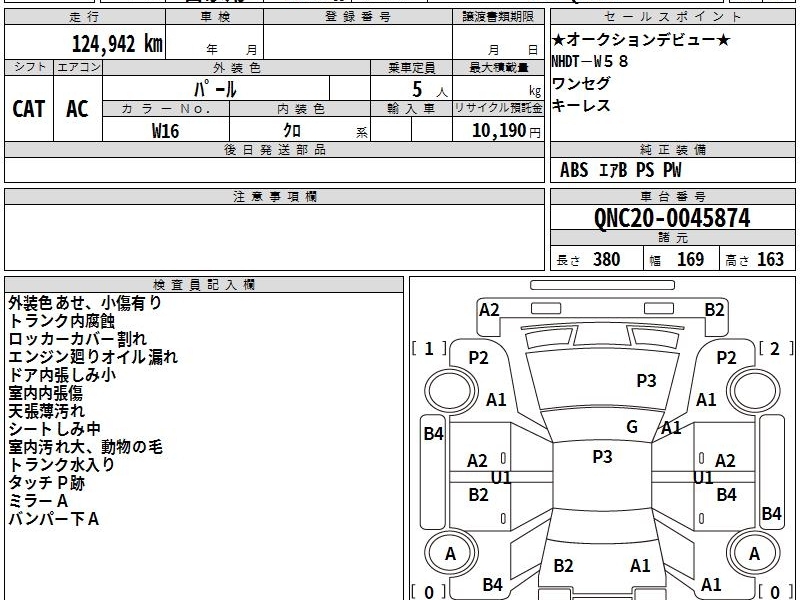Select the 注意事項欄 header bar
800x600 pixels.
pos(274,196)
